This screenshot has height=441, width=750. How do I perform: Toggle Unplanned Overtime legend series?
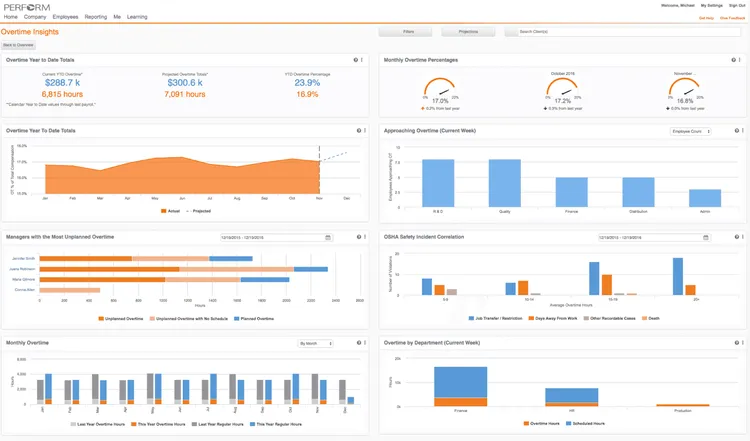tap(101, 319)
